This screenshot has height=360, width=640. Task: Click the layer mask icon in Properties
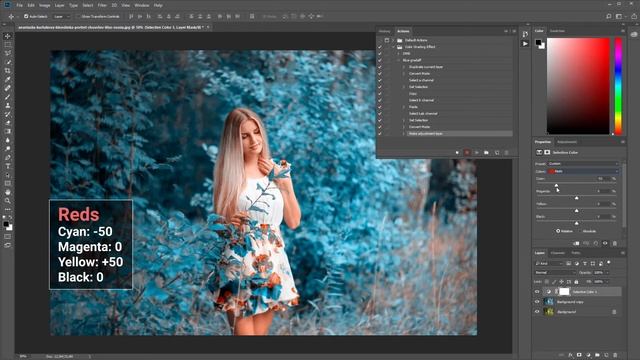(x=547, y=152)
